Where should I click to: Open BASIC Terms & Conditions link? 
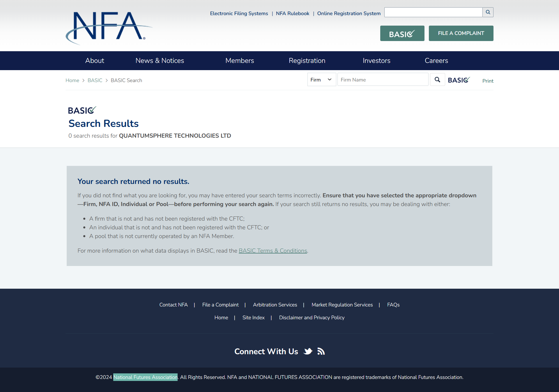click(x=273, y=251)
